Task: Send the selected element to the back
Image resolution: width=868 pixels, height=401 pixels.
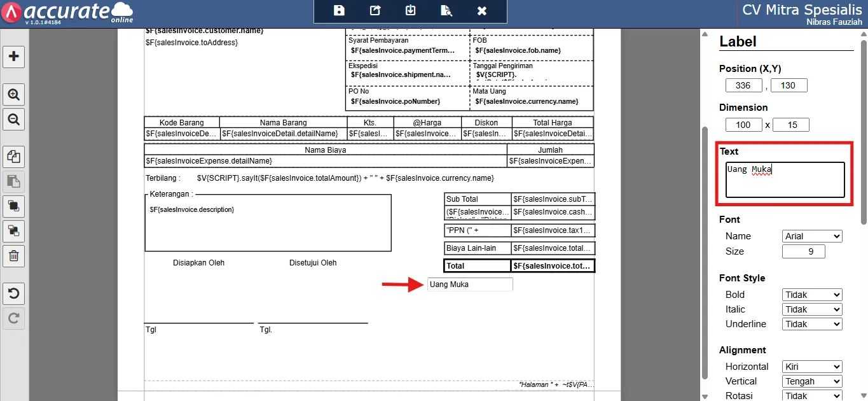Action: click(13, 230)
